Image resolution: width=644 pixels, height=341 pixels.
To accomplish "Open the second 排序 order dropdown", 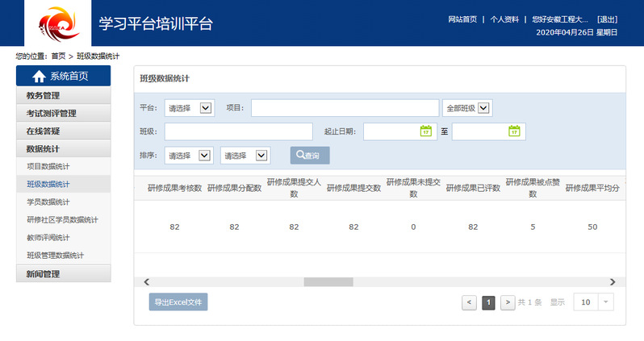I will tap(245, 156).
